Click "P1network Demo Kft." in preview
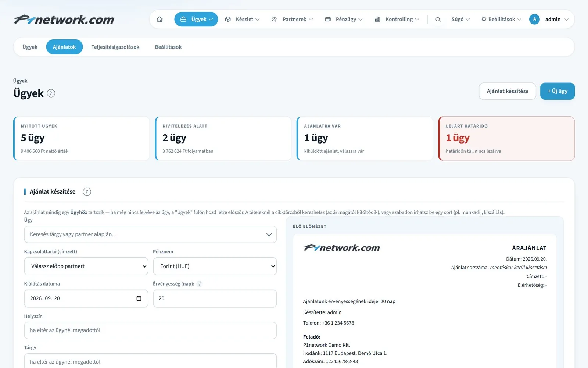 (327, 345)
